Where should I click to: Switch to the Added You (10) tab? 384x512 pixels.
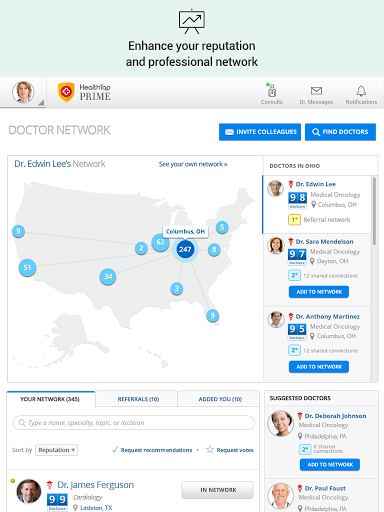pyautogui.click(x=220, y=399)
